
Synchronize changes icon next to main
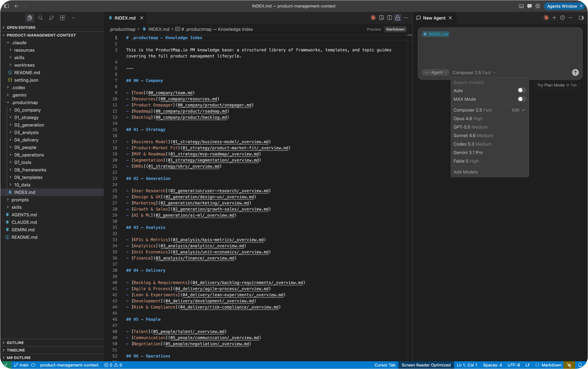point(33,365)
